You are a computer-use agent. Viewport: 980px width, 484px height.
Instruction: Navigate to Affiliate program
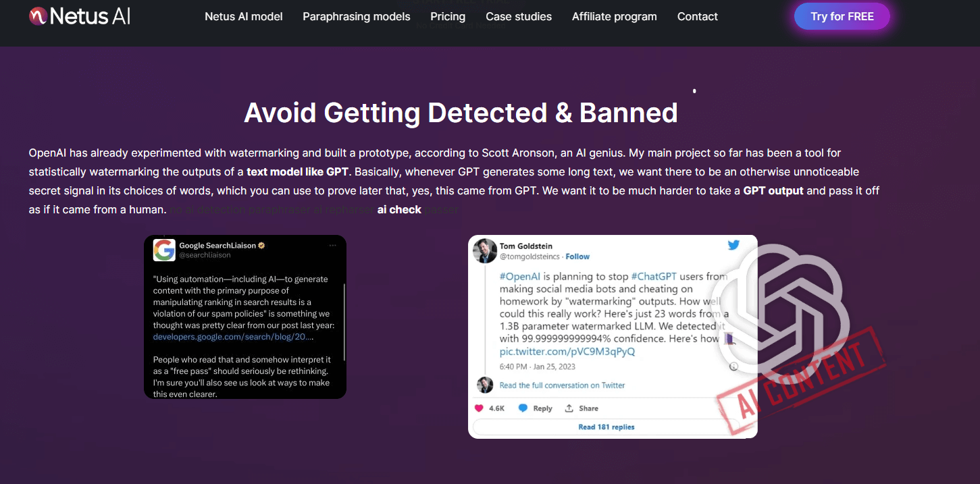[x=614, y=16]
